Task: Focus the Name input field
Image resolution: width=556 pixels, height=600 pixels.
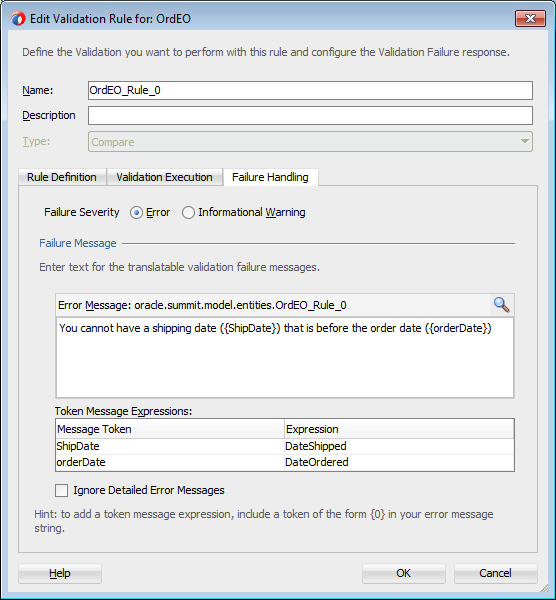Action: (310, 90)
